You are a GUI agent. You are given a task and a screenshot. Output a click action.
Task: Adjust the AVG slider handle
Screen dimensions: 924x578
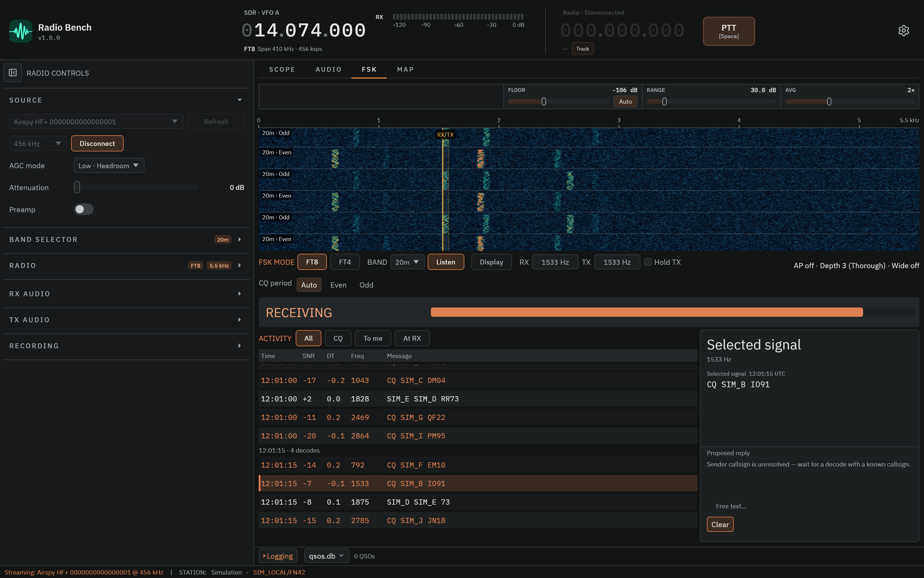(x=829, y=102)
